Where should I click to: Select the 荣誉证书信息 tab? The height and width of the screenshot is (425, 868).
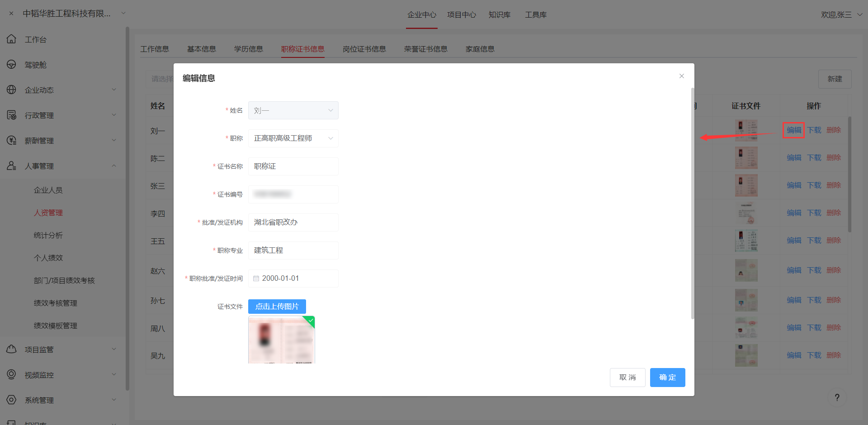click(426, 49)
